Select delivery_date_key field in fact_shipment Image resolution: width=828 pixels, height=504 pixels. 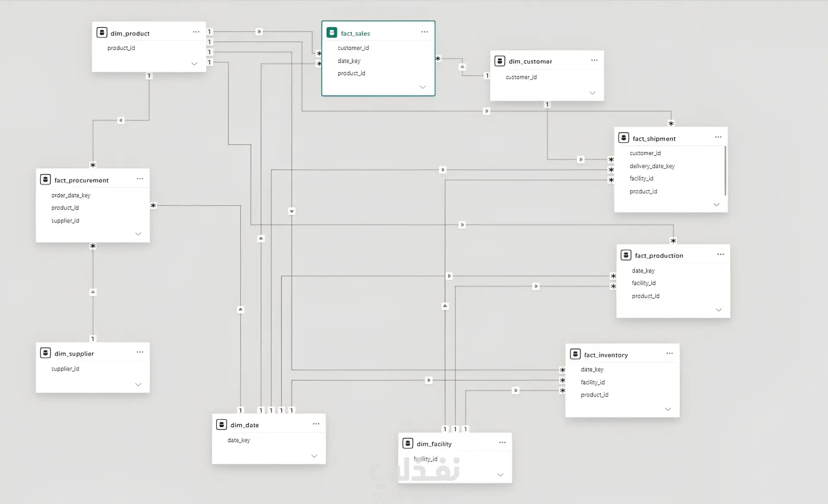pyautogui.click(x=652, y=166)
